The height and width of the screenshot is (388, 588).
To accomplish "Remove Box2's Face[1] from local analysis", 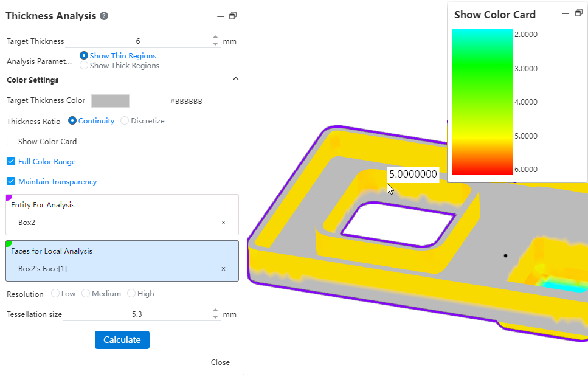I will (224, 269).
